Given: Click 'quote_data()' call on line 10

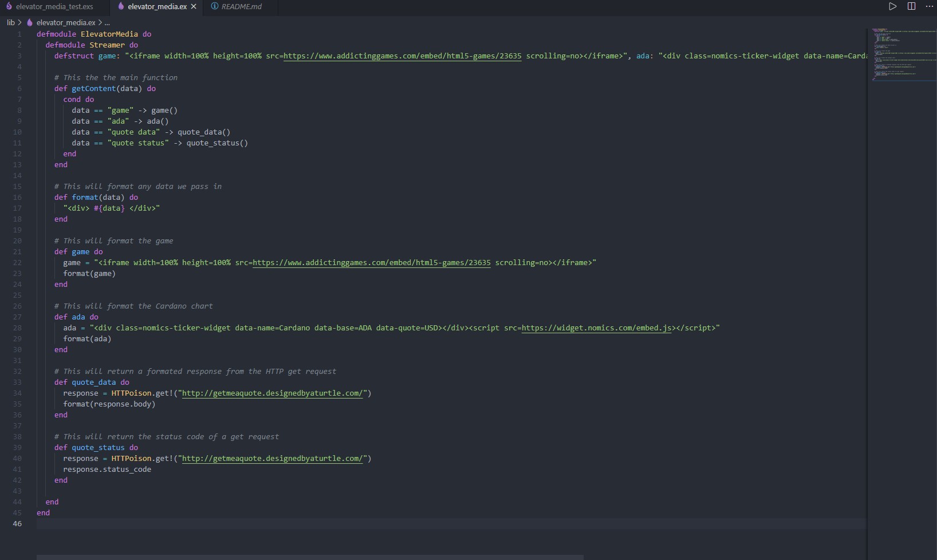Looking at the screenshot, I should pyautogui.click(x=204, y=132).
